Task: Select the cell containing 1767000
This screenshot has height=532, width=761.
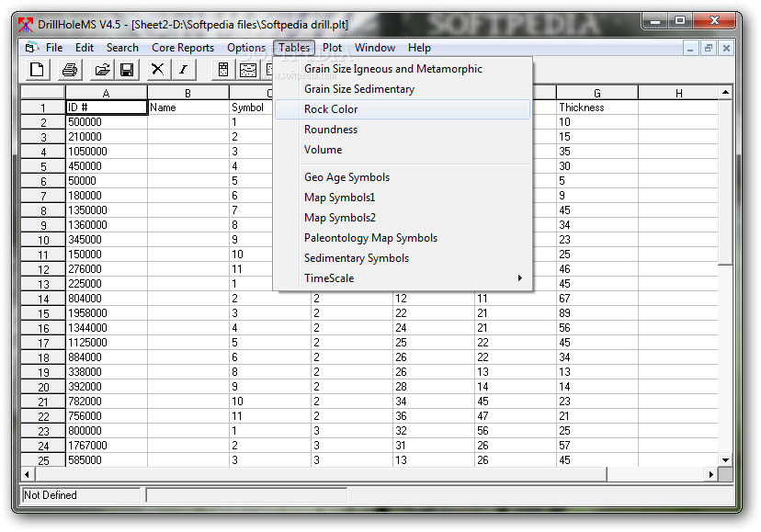Action: tap(107, 446)
